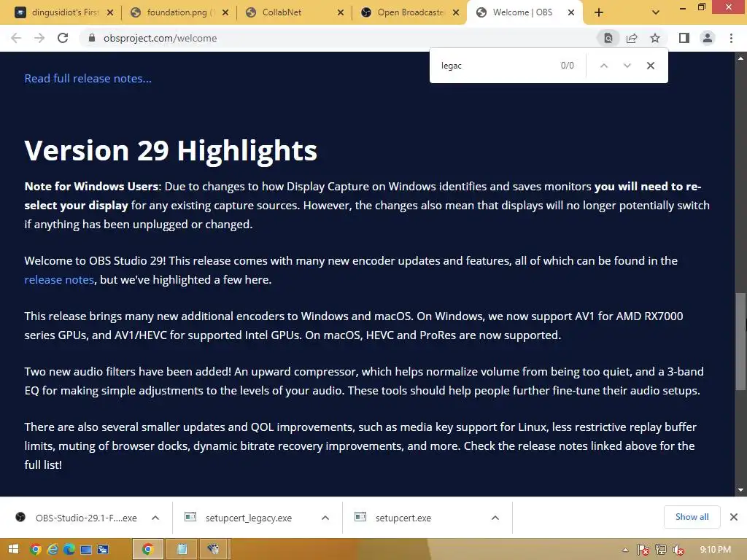Close the CollabNet tab
747x560 pixels.
click(341, 12)
